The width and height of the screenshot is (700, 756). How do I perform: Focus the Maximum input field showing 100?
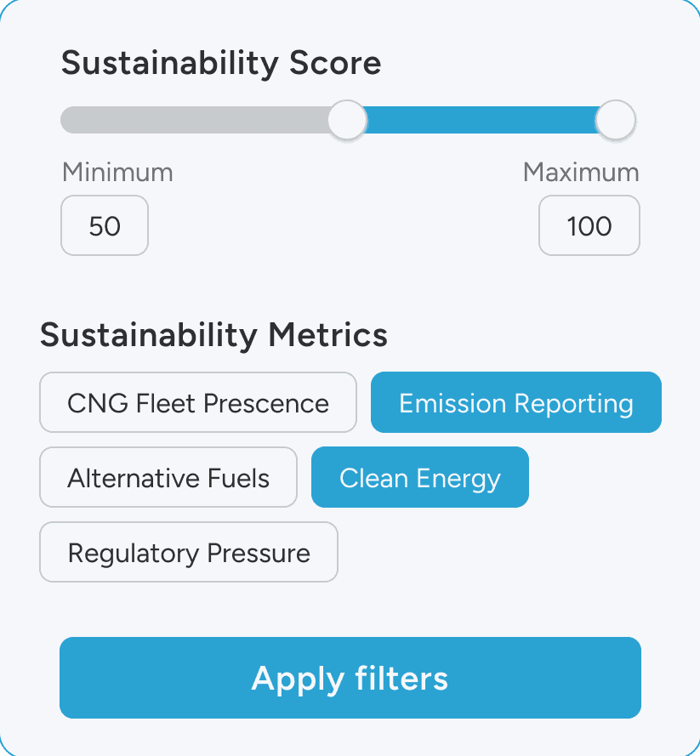(x=589, y=226)
